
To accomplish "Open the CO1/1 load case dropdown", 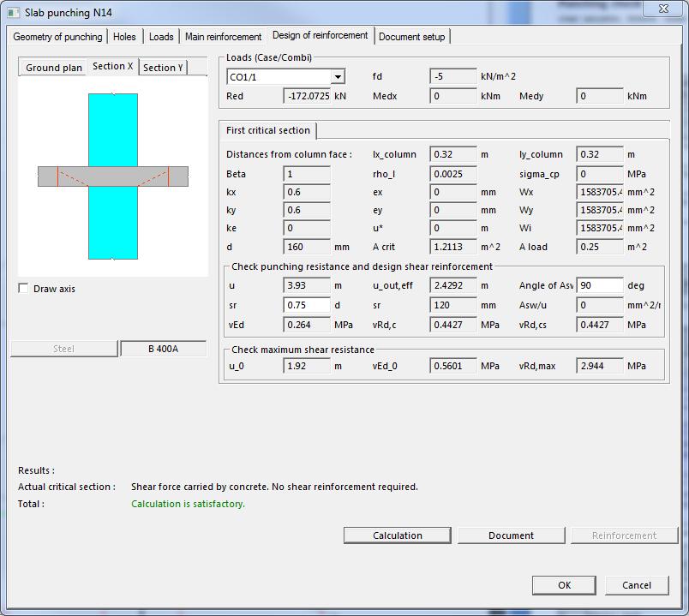I will 339,77.
